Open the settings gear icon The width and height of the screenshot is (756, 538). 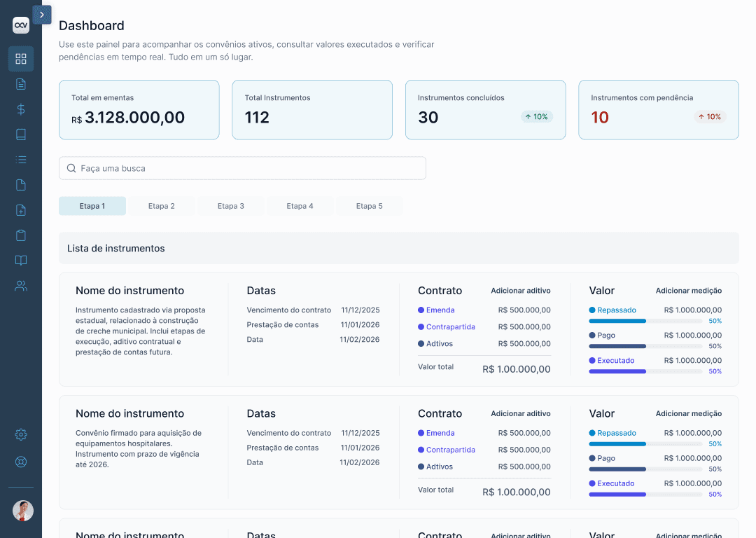pyautogui.click(x=21, y=434)
